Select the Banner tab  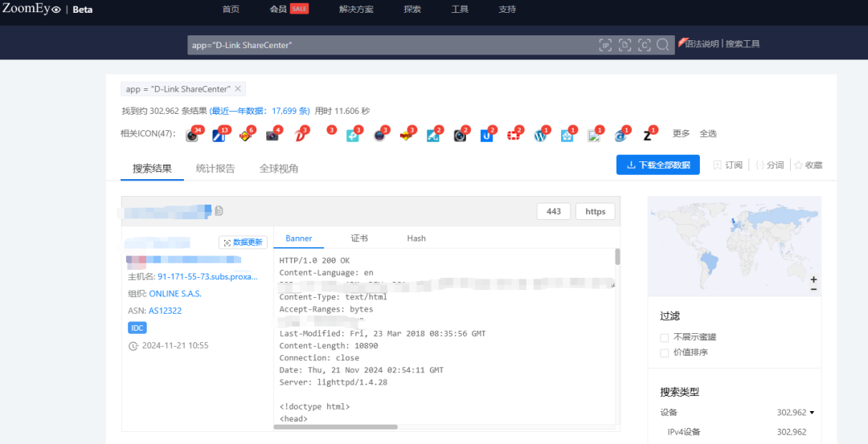point(299,238)
